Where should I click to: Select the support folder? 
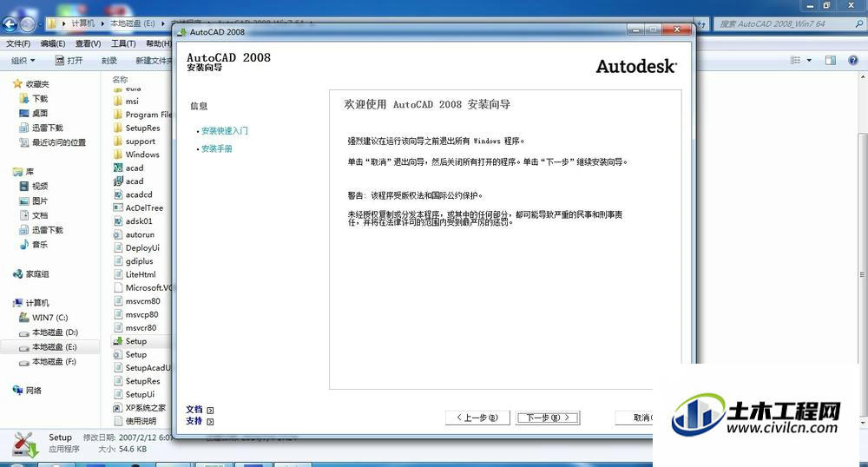pyautogui.click(x=135, y=141)
